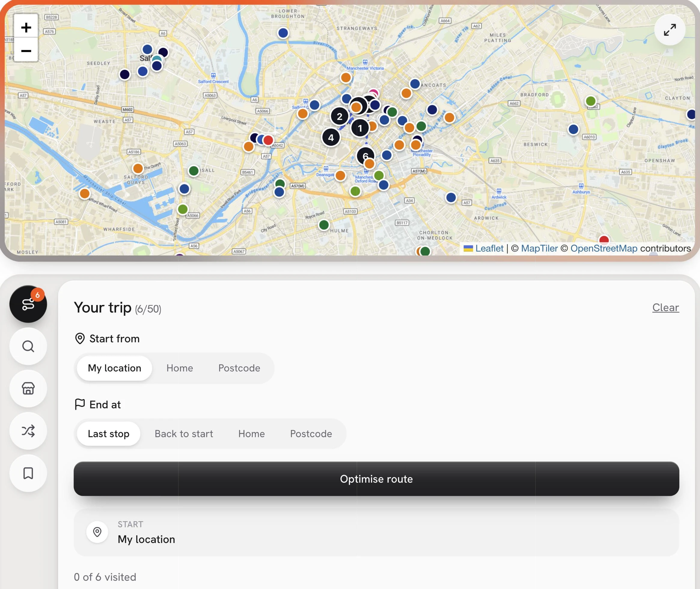Click the Optimise route button

tap(376, 479)
